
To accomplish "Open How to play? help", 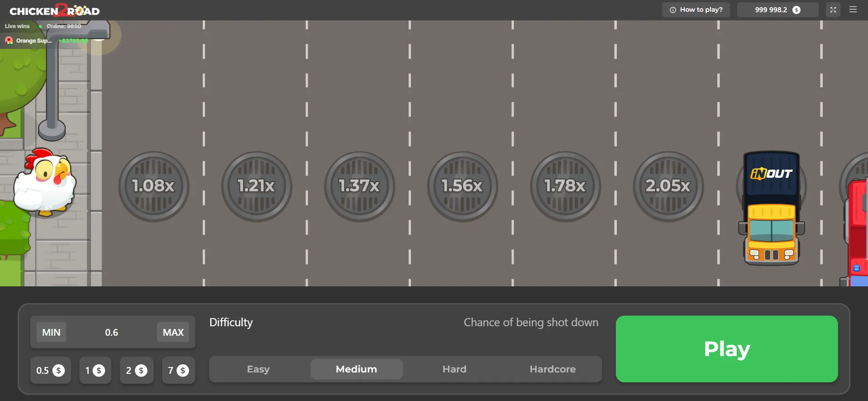I will 696,10.
